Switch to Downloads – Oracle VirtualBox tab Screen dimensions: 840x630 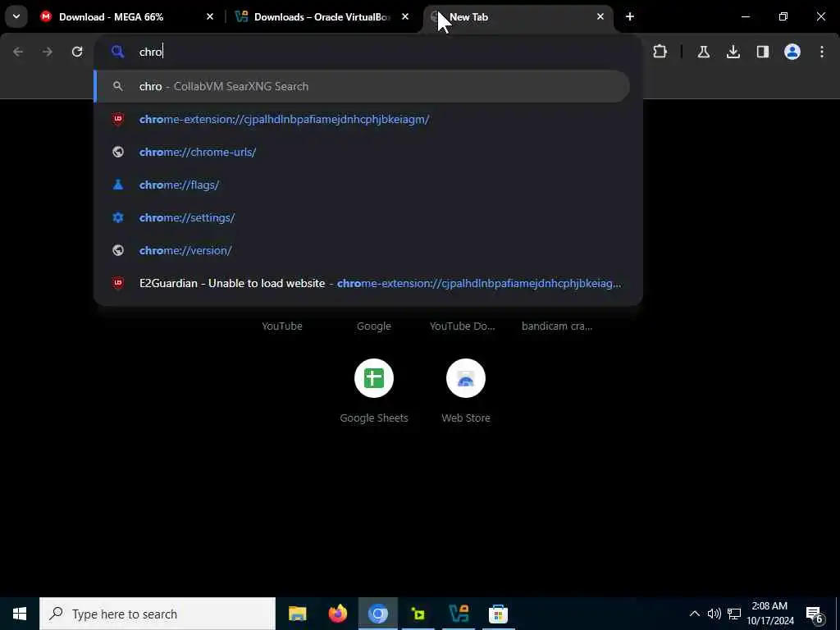click(322, 17)
